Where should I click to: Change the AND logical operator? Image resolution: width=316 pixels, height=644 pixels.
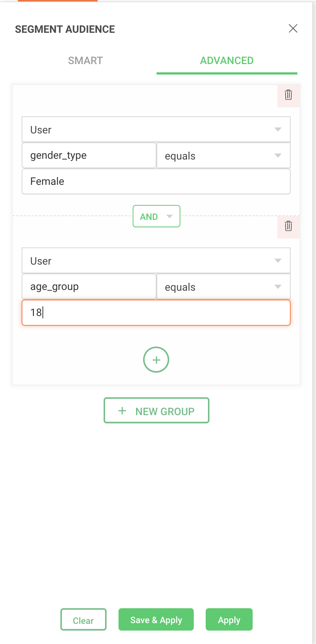(156, 217)
